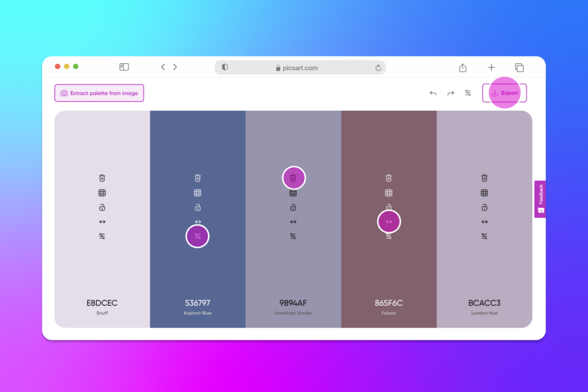Open the Feedback tab on the right edge
This screenshot has width=588, height=392.
point(540,198)
